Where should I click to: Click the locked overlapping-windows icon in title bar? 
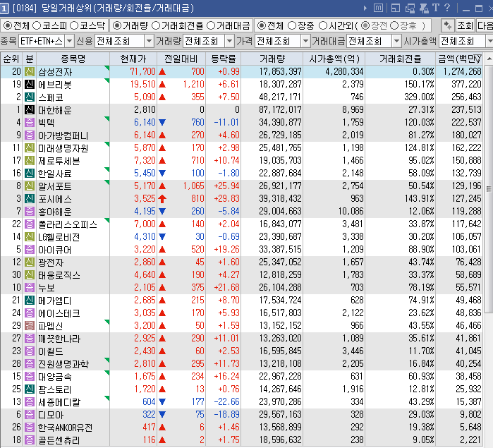(410, 8)
